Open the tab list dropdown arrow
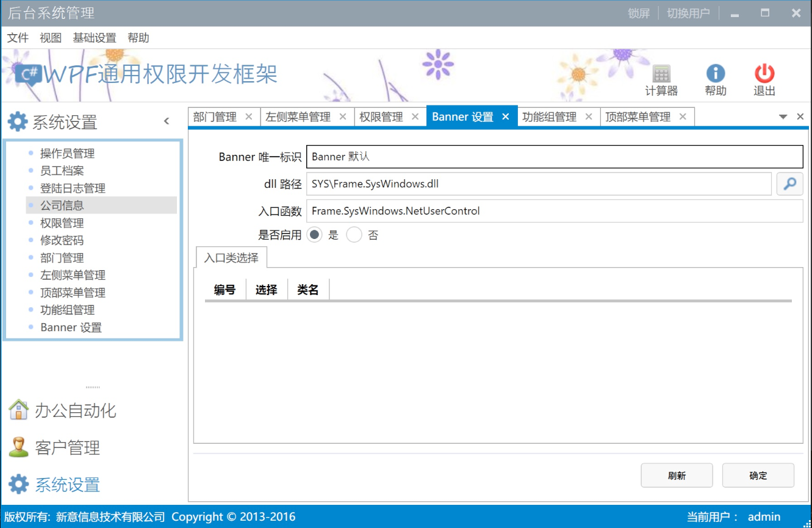The width and height of the screenshot is (812, 528). coord(783,117)
